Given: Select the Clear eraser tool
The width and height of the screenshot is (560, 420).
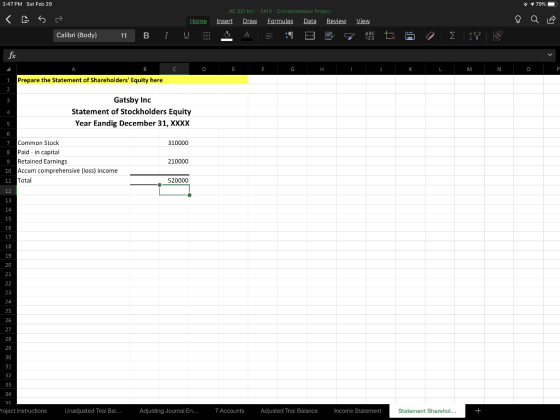Looking at the screenshot, I should pos(430,35).
